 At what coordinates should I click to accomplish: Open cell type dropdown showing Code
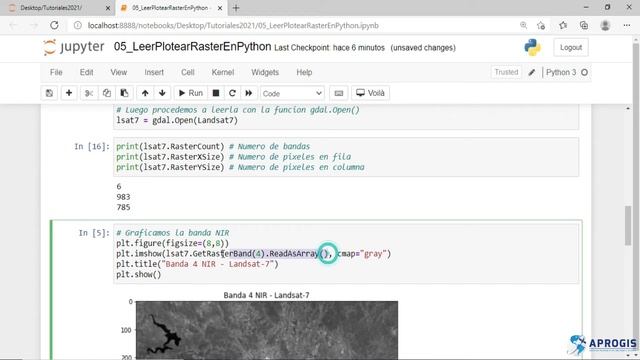292,93
